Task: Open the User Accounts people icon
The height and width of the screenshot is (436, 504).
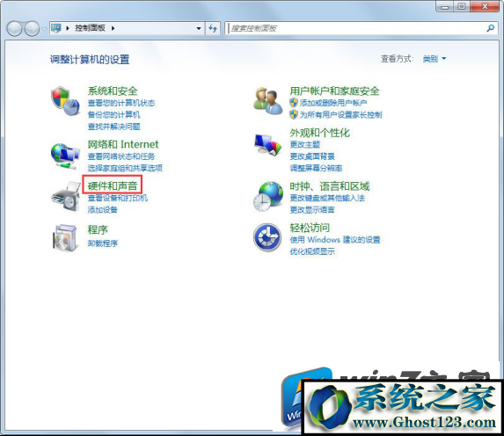Action: click(x=268, y=101)
